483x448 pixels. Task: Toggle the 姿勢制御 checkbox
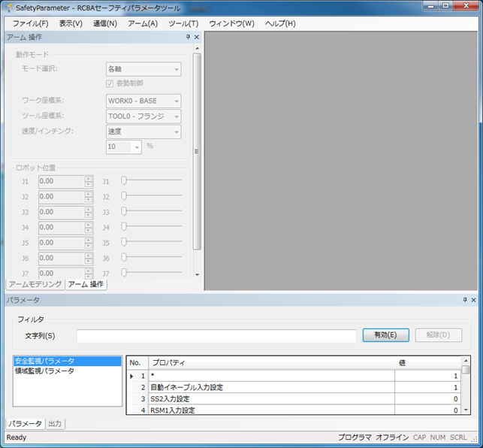[x=110, y=83]
